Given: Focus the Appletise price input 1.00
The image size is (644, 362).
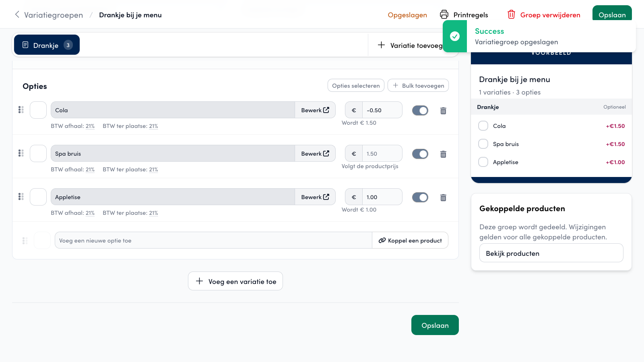Looking at the screenshot, I should pos(382,197).
